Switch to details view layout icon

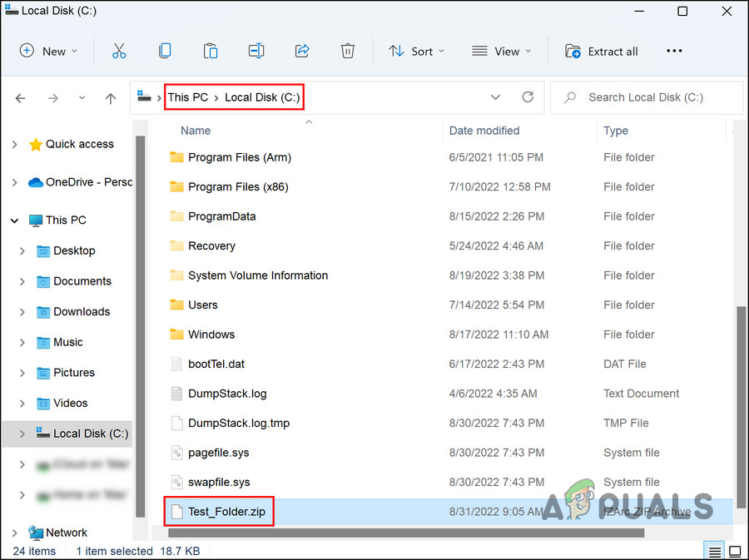coord(715,553)
